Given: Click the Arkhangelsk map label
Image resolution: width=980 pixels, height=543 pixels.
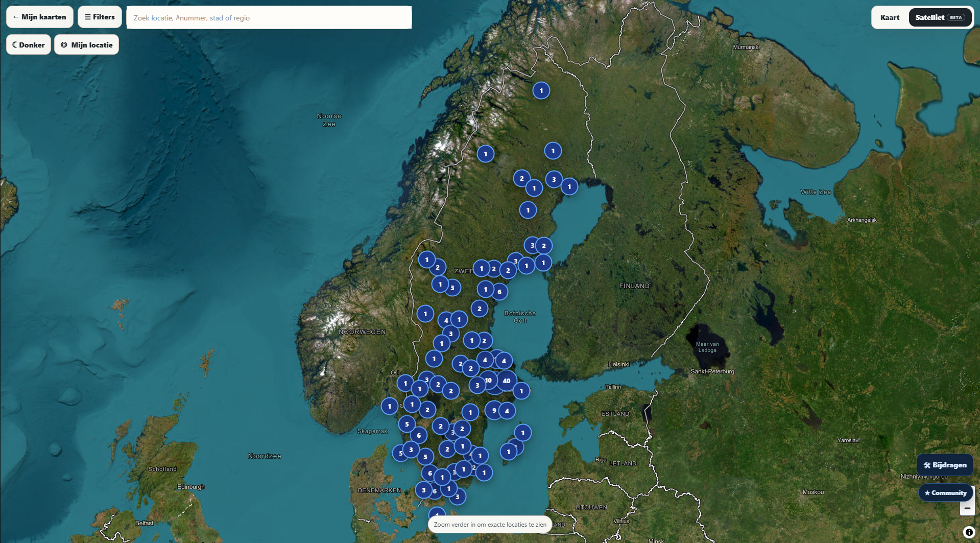Looking at the screenshot, I should pos(862,220).
